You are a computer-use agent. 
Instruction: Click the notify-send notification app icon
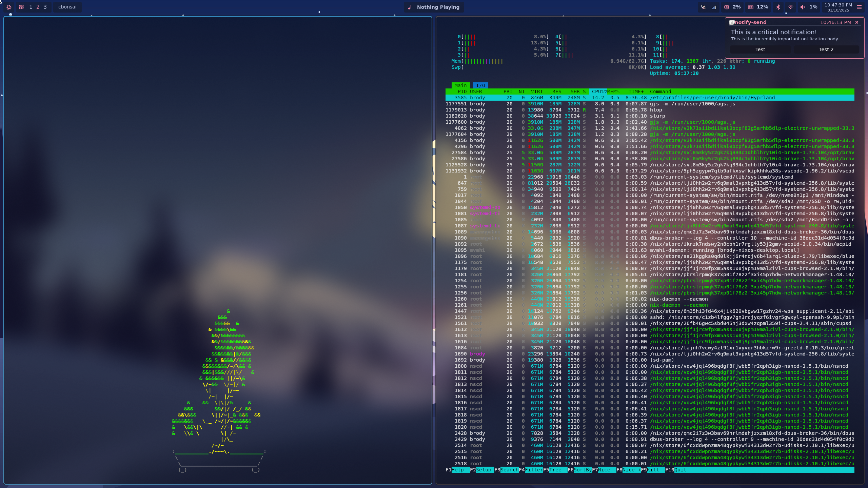pyautogui.click(x=732, y=22)
